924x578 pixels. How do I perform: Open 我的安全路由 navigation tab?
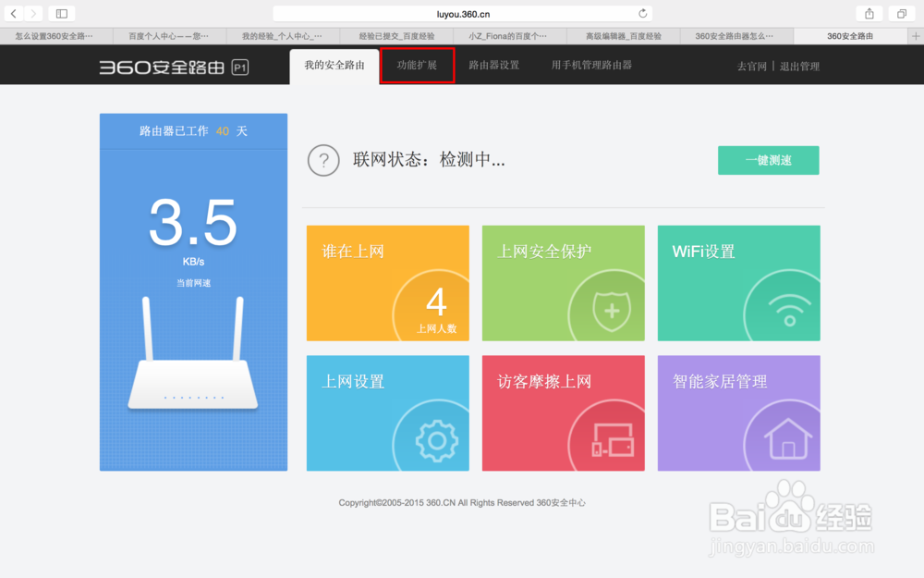click(334, 66)
